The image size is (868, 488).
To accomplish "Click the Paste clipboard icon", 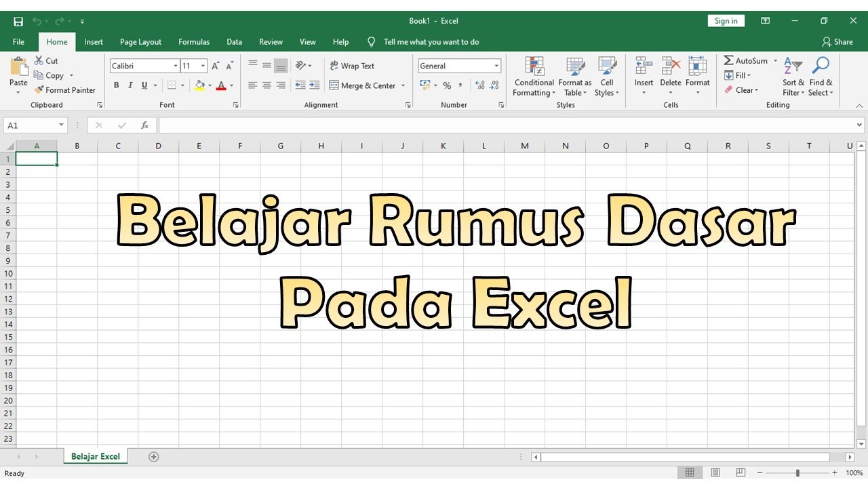I will (18, 68).
